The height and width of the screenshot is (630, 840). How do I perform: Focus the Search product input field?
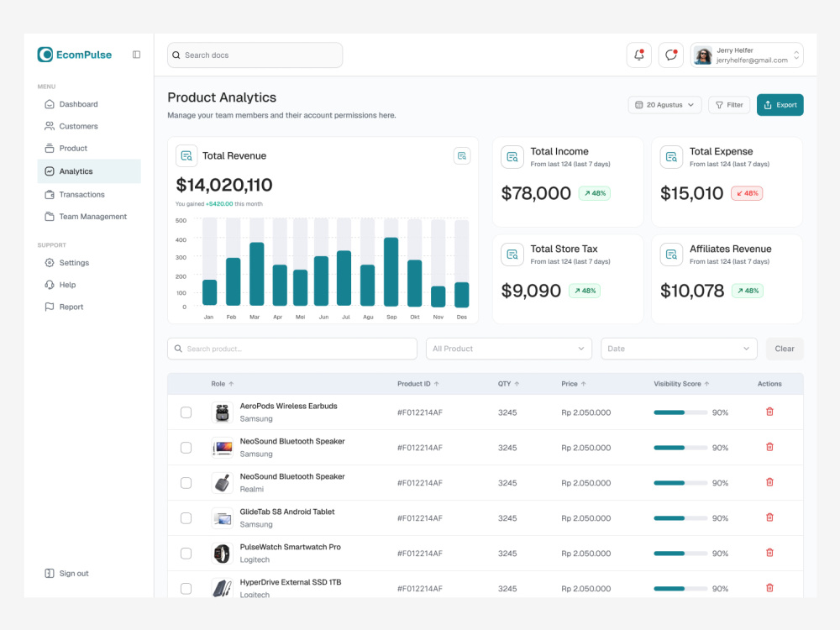click(292, 349)
